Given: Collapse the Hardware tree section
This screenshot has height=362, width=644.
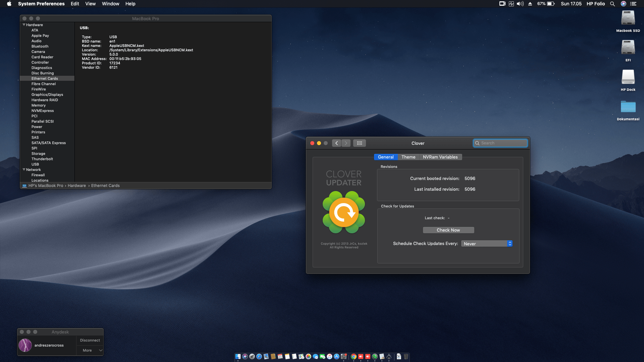Looking at the screenshot, I should [x=24, y=25].
